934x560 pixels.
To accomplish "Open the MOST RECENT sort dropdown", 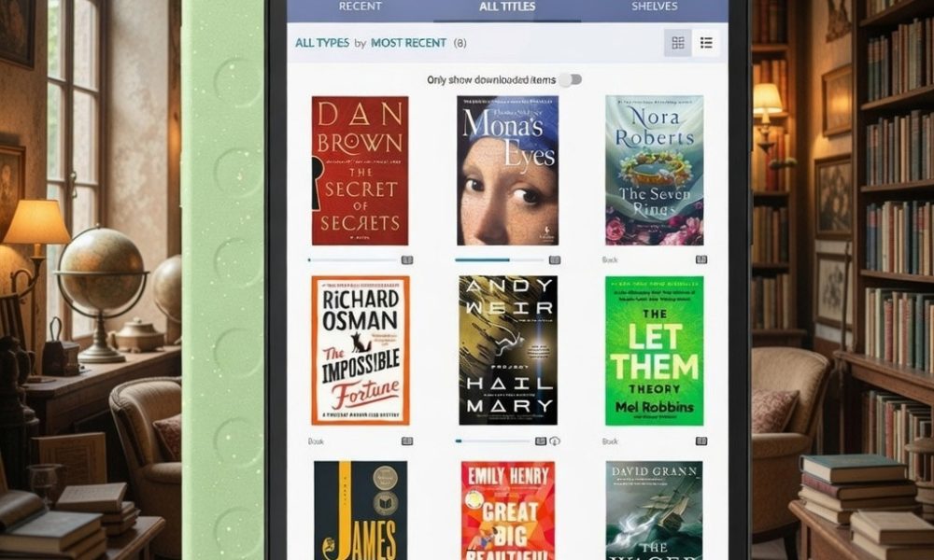I will (x=409, y=43).
